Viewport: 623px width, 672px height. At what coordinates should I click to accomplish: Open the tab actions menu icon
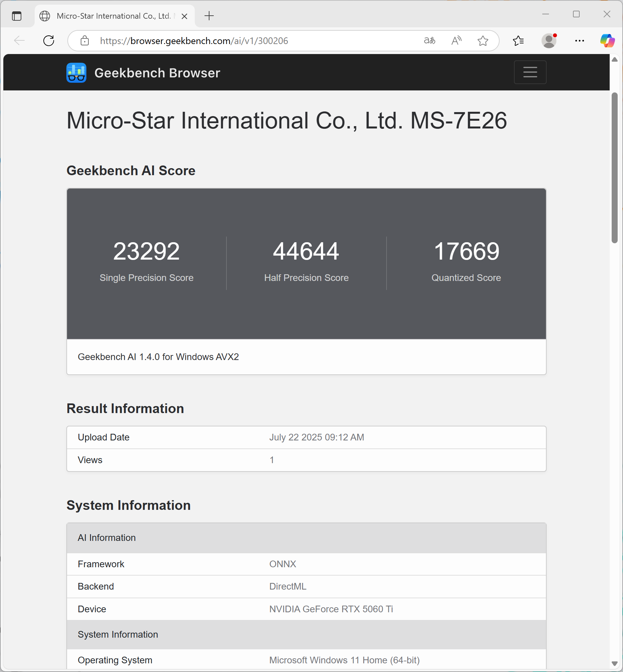(17, 16)
